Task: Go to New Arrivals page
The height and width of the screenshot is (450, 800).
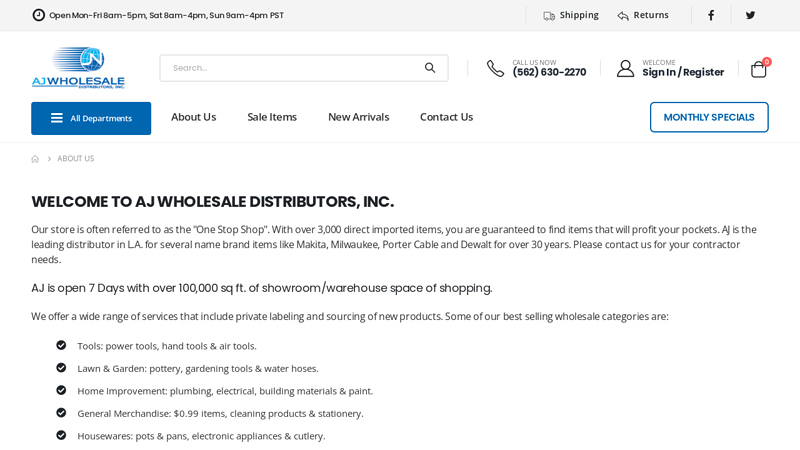Action: coord(358,117)
